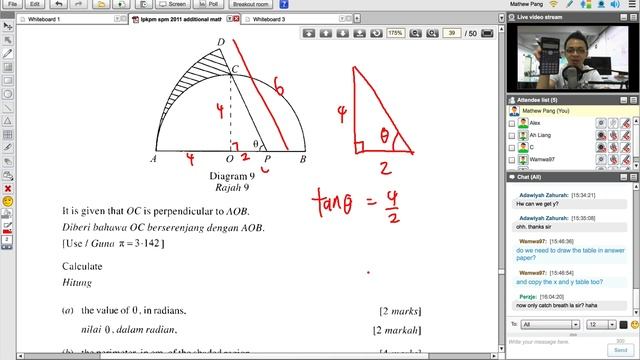Open the Edit menu
640x360 pixels.
pos(35,4)
